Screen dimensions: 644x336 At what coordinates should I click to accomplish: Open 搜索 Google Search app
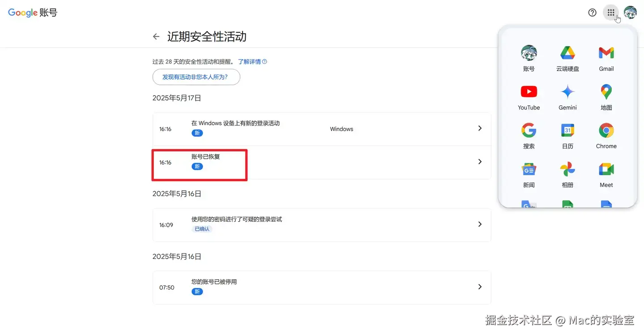click(x=529, y=136)
